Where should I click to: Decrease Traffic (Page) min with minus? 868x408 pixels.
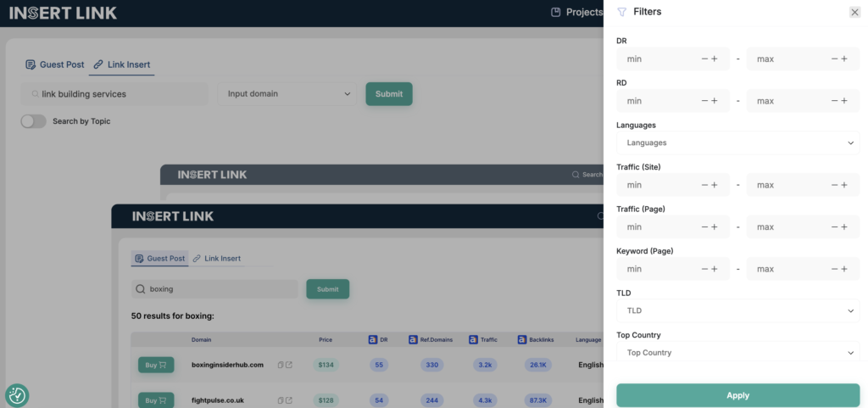tap(704, 227)
